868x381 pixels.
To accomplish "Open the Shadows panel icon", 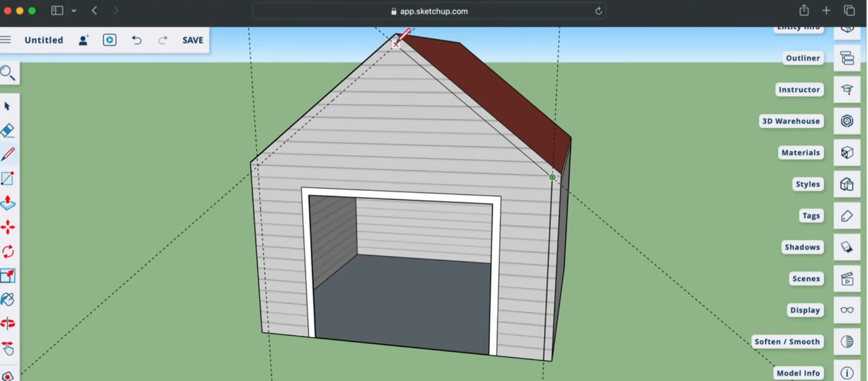I will 847,247.
